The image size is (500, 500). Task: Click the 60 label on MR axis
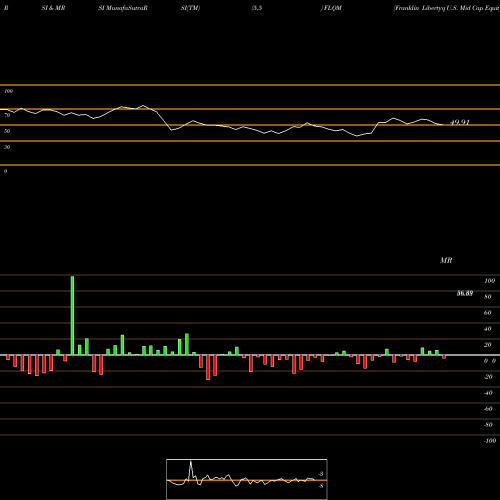point(488,313)
